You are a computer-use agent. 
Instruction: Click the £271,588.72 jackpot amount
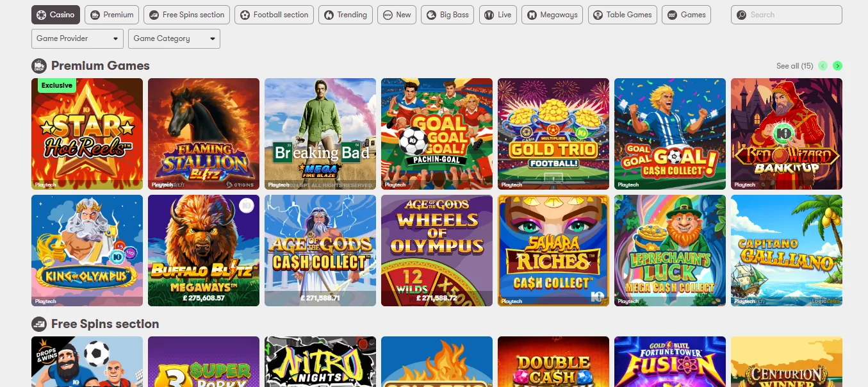(x=437, y=299)
